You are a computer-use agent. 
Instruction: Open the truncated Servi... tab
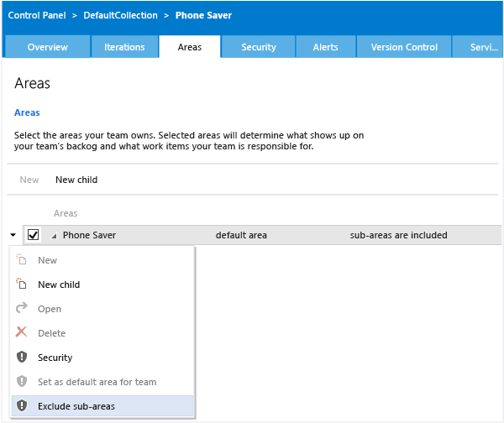tap(478, 47)
